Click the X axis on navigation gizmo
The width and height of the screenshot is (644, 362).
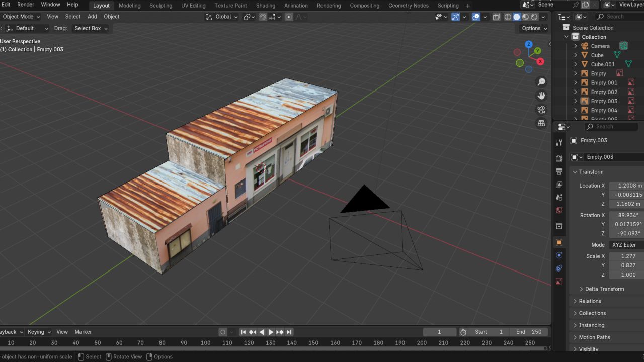540,61
